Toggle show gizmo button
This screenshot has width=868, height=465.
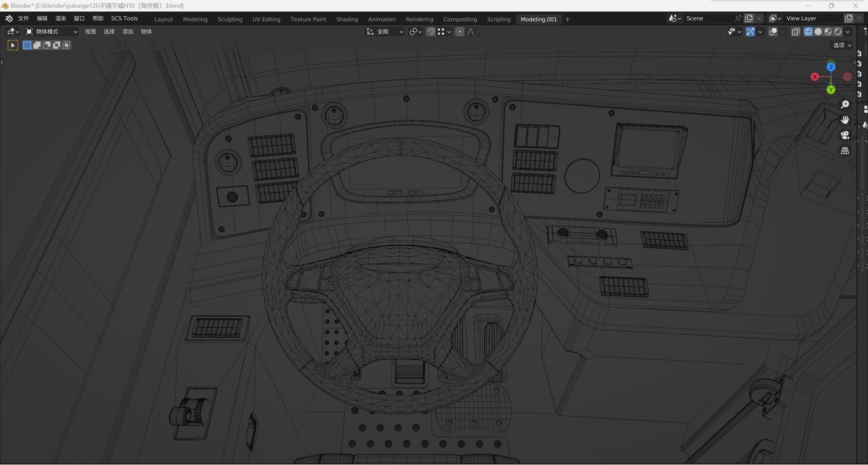(750, 32)
